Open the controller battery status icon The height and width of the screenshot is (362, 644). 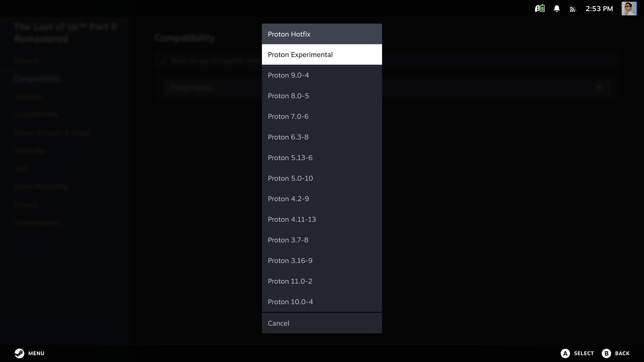(x=540, y=9)
